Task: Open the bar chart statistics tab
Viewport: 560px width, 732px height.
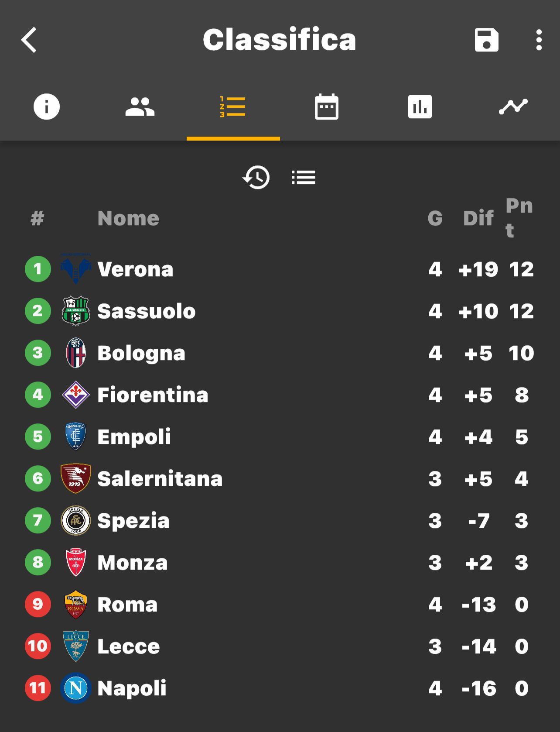Action: click(420, 107)
